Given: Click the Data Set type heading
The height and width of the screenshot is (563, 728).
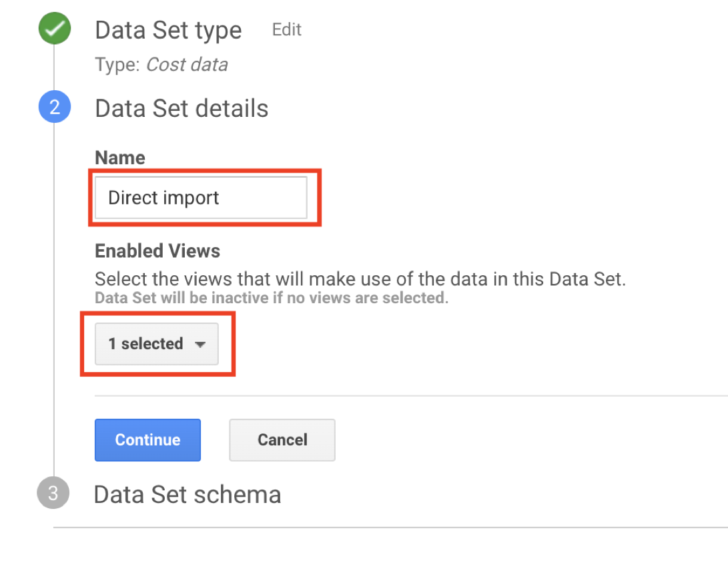Looking at the screenshot, I should pyautogui.click(x=169, y=31).
